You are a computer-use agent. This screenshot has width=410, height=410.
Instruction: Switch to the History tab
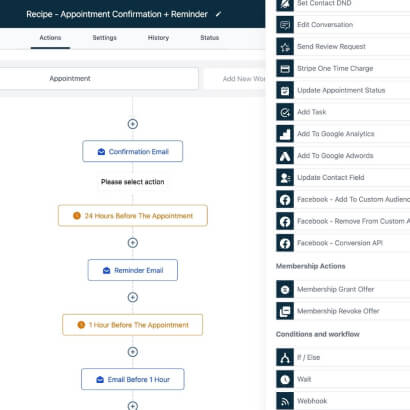click(x=158, y=38)
